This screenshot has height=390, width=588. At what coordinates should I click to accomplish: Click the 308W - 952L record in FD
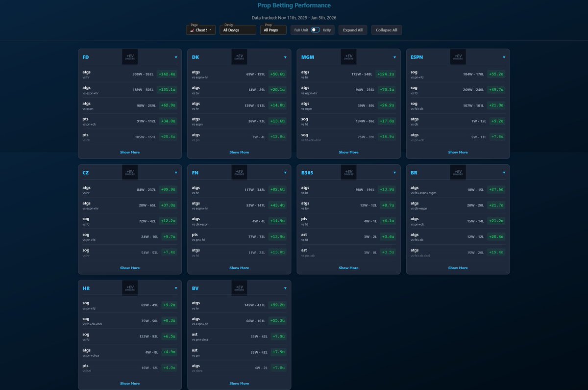(143, 75)
